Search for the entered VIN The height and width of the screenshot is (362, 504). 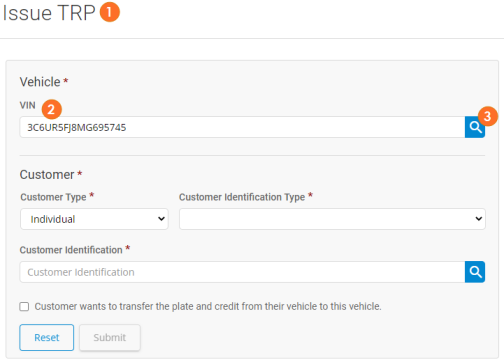(x=475, y=127)
